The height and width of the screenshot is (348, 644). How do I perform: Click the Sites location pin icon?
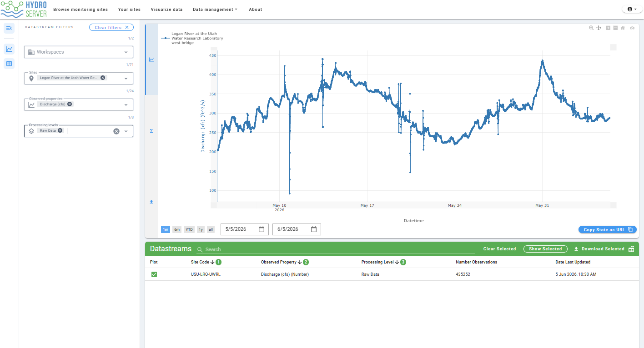(x=31, y=79)
